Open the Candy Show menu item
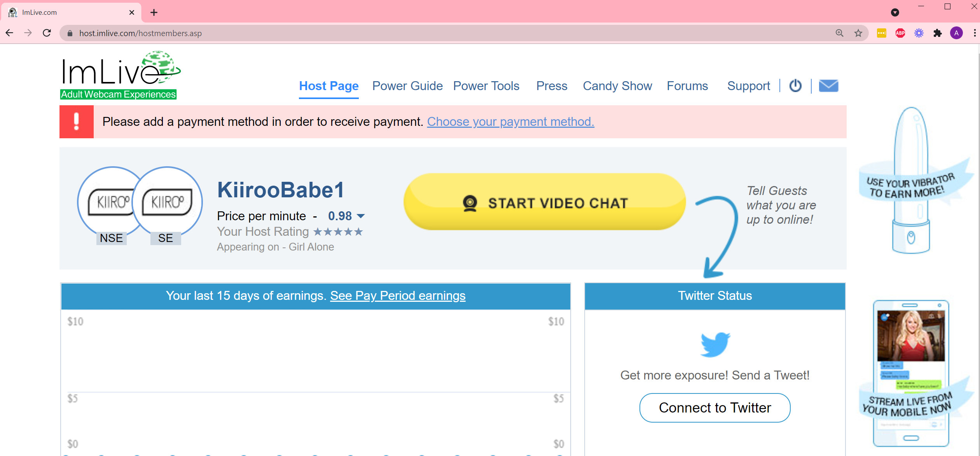980x456 pixels. click(x=617, y=86)
